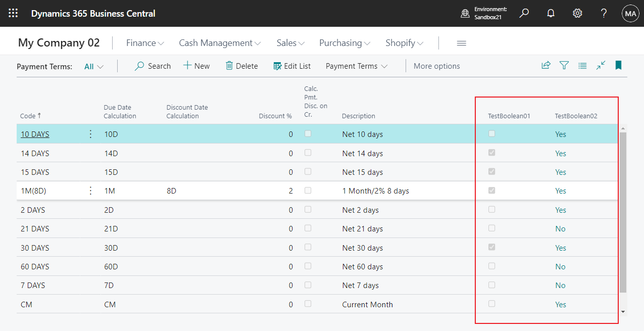Toggle the filter pane icon
Screen dimensions: 644x331
coord(564,65)
